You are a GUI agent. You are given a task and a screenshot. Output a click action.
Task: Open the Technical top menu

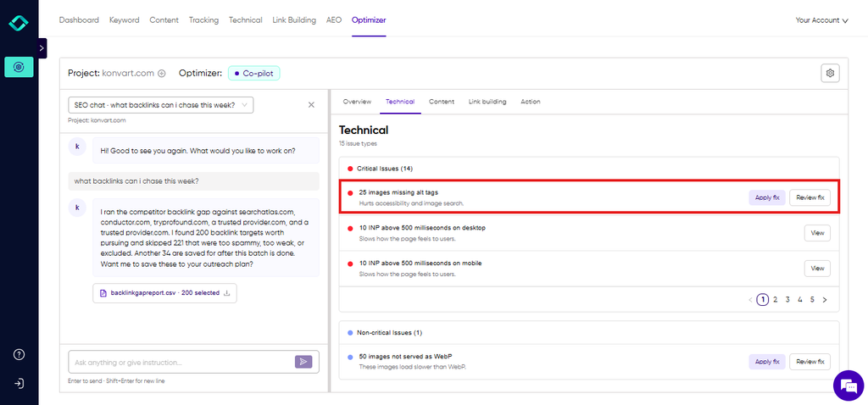point(246,20)
